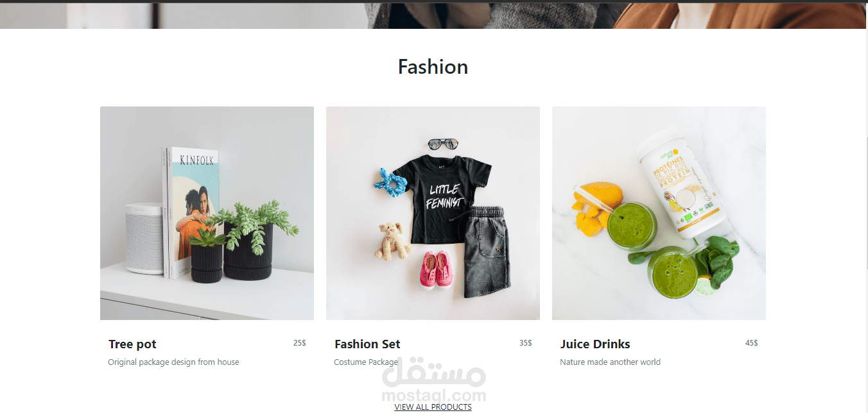The width and height of the screenshot is (868, 413).
Task: Click the Original package design from house description
Action: coord(173,362)
